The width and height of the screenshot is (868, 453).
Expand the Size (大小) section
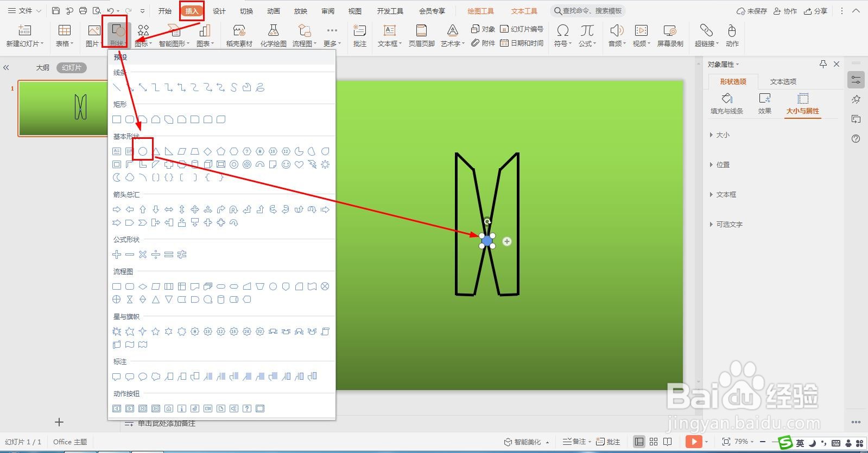[x=720, y=135]
